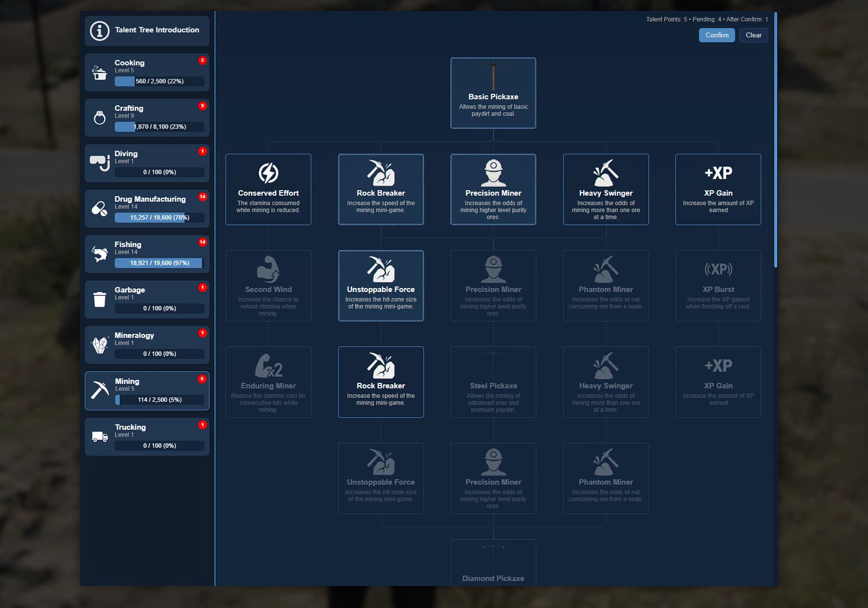Confirm the pending talent points
The image size is (868, 608).
click(x=717, y=35)
